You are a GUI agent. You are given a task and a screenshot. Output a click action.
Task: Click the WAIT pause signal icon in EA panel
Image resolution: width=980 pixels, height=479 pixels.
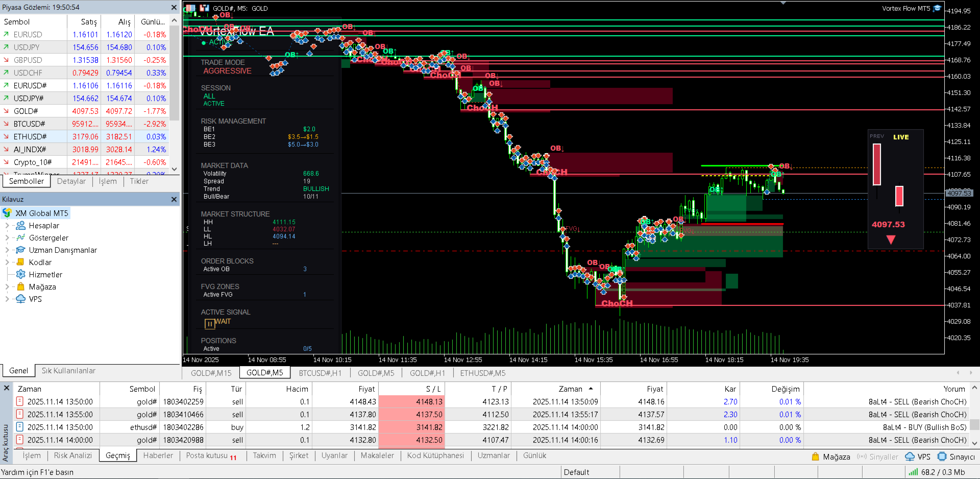click(209, 324)
